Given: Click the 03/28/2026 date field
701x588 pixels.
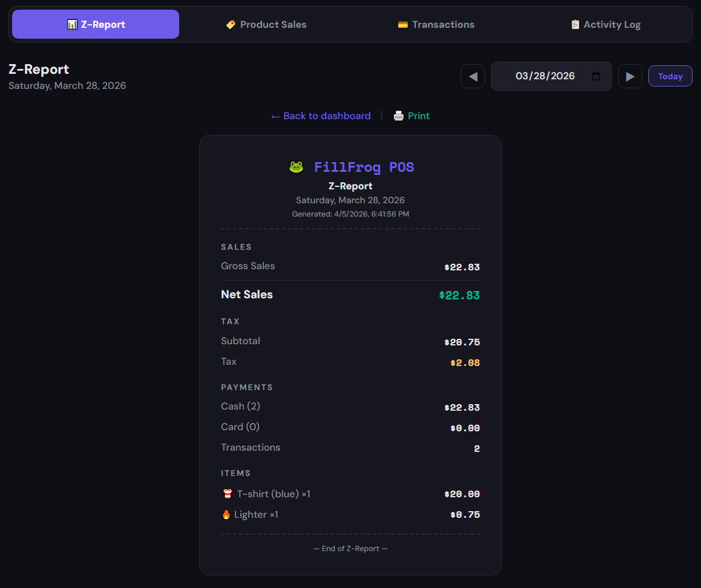Looking at the screenshot, I should 545,76.
